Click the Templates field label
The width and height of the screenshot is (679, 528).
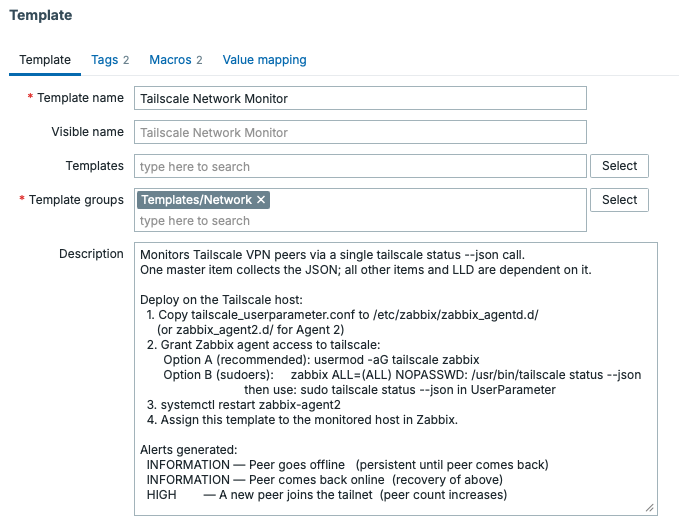click(x=95, y=166)
